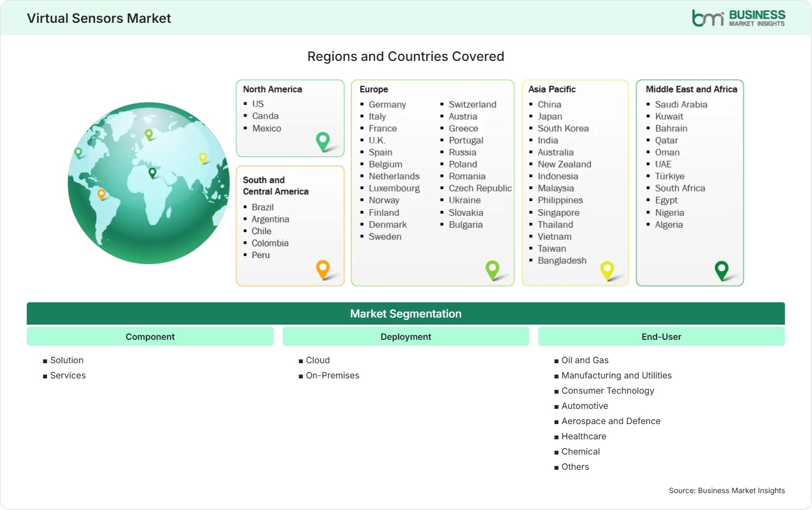
Task: Click 'Germany' in the Europe list
Action: click(x=387, y=104)
